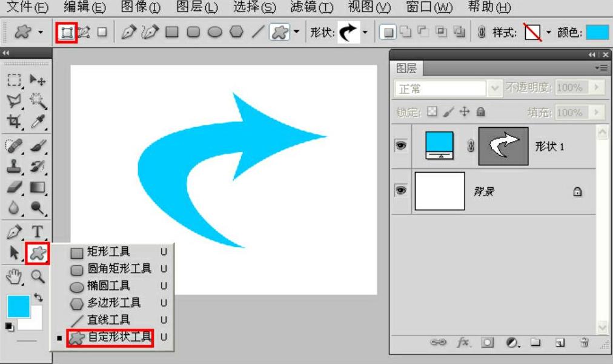The width and height of the screenshot is (613, 364).
Task: Open the 图层(L) menu
Action: (197, 7)
